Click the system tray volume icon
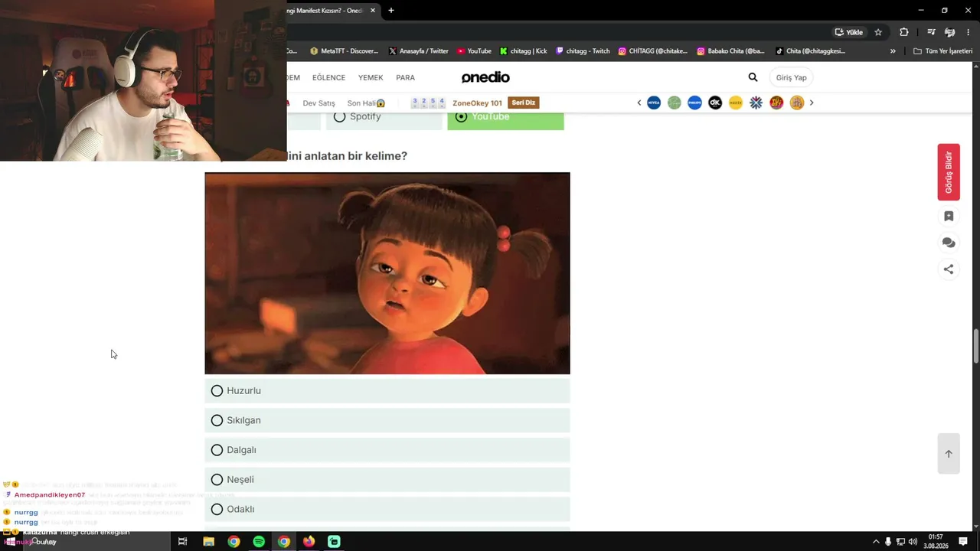This screenshot has width=980, height=551. (913, 542)
